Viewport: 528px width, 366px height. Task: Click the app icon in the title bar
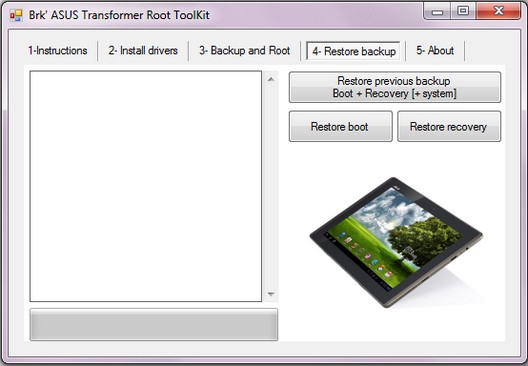pyautogui.click(x=16, y=15)
